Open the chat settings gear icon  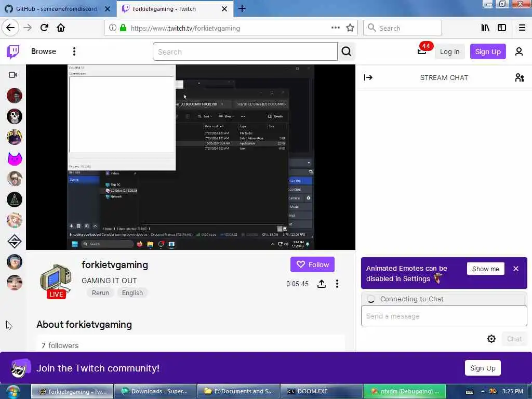click(491, 339)
